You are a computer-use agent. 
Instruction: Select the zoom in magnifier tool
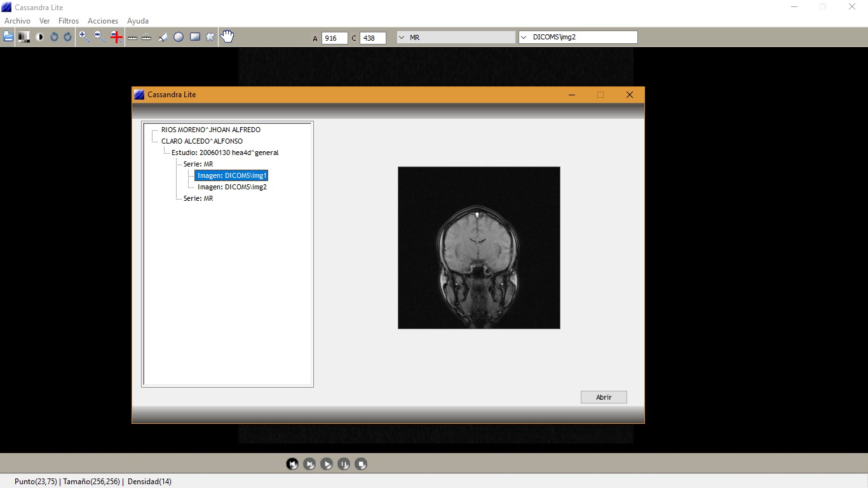[84, 37]
